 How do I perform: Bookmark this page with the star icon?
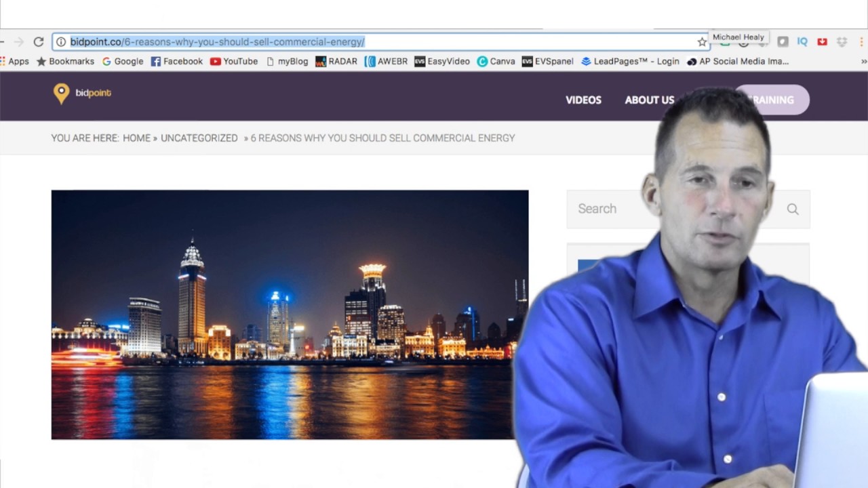click(702, 42)
